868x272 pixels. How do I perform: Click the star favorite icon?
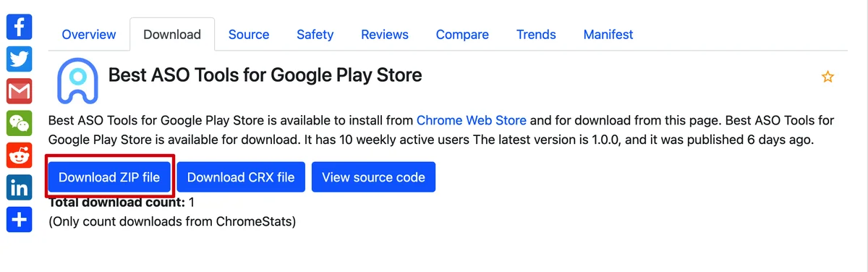coord(828,77)
